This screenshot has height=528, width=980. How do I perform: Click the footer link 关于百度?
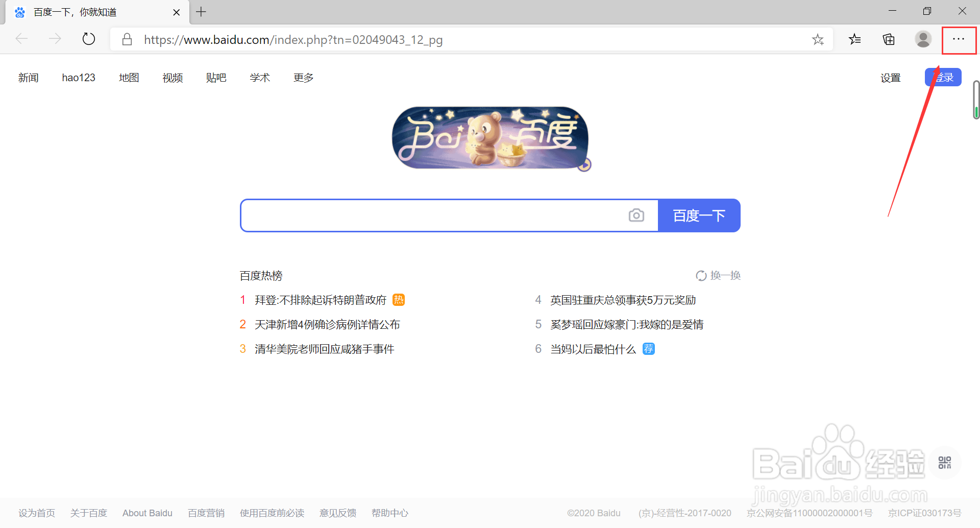pyautogui.click(x=89, y=513)
